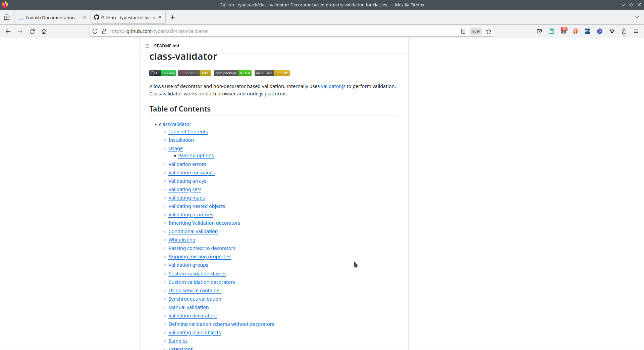This screenshot has height=350, width=644.
Task: Open tracking protection shield info
Action: [95, 31]
